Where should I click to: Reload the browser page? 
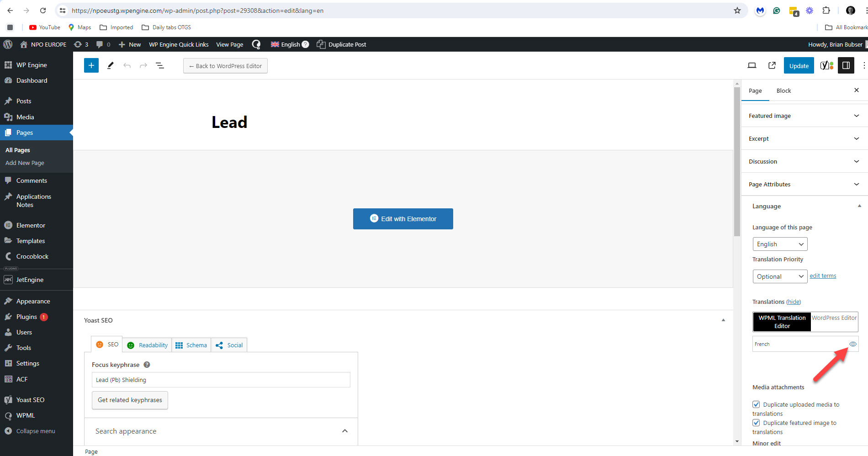[x=43, y=11]
